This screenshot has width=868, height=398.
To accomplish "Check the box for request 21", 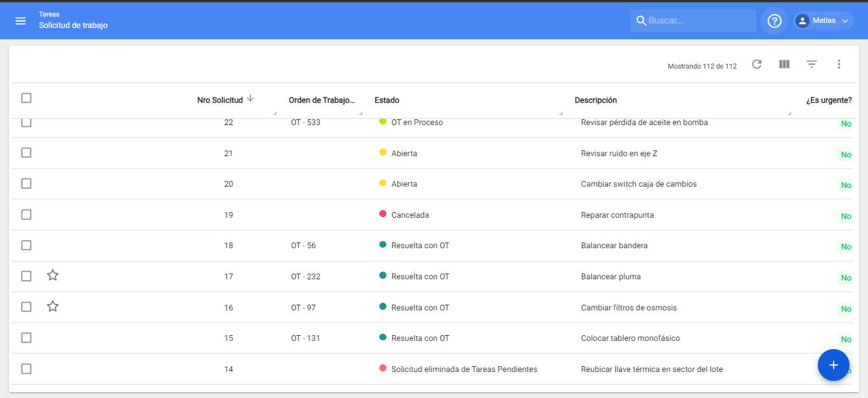I will [x=26, y=152].
